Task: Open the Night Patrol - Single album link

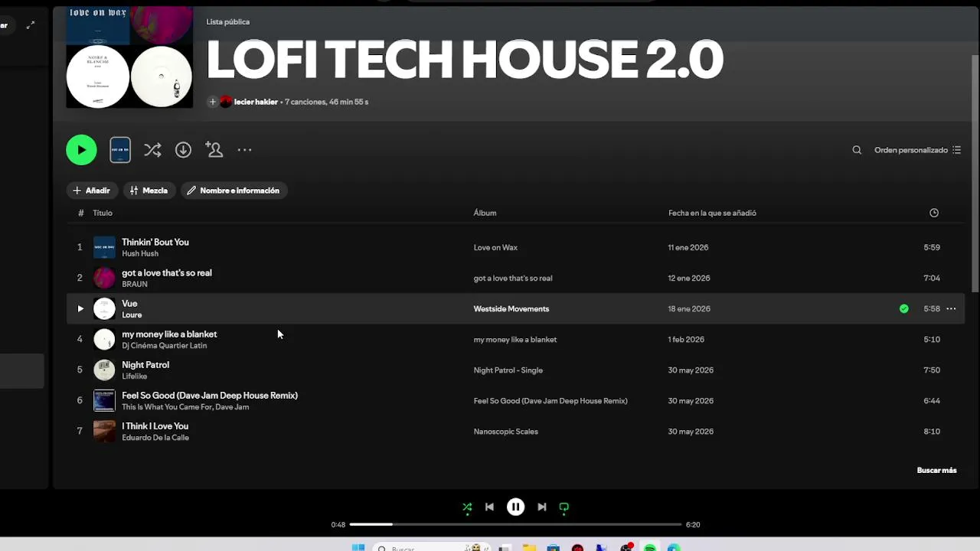Action: [x=508, y=370]
